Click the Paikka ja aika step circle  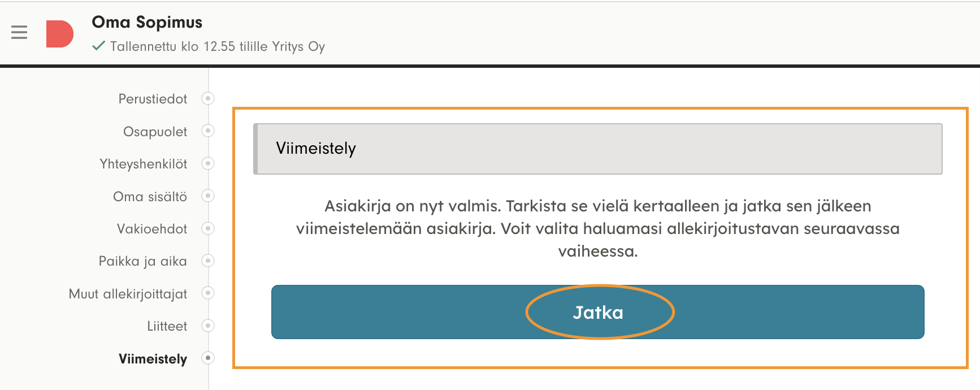(x=208, y=261)
